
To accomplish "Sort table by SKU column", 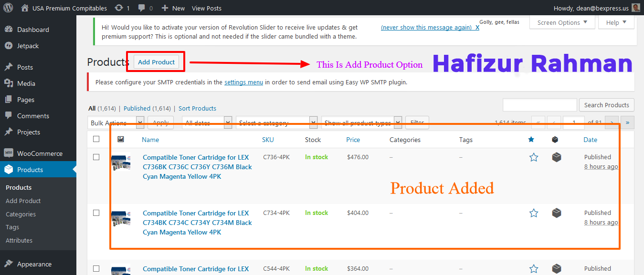I will [x=268, y=140].
